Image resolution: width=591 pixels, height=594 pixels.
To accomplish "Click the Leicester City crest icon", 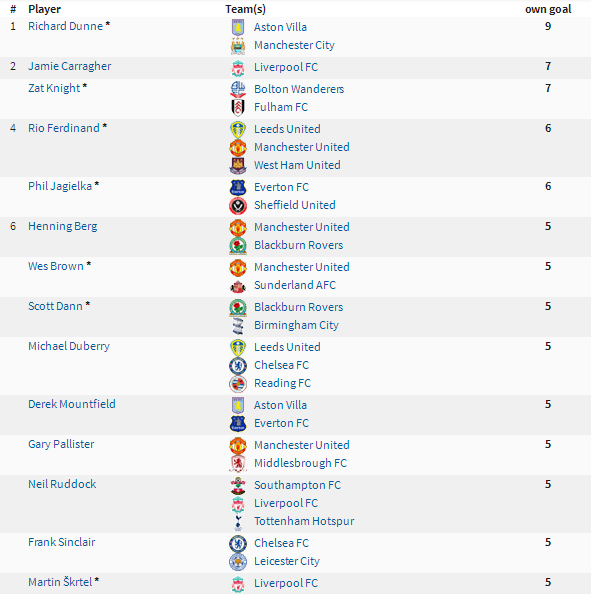I will click(x=238, y=561).
